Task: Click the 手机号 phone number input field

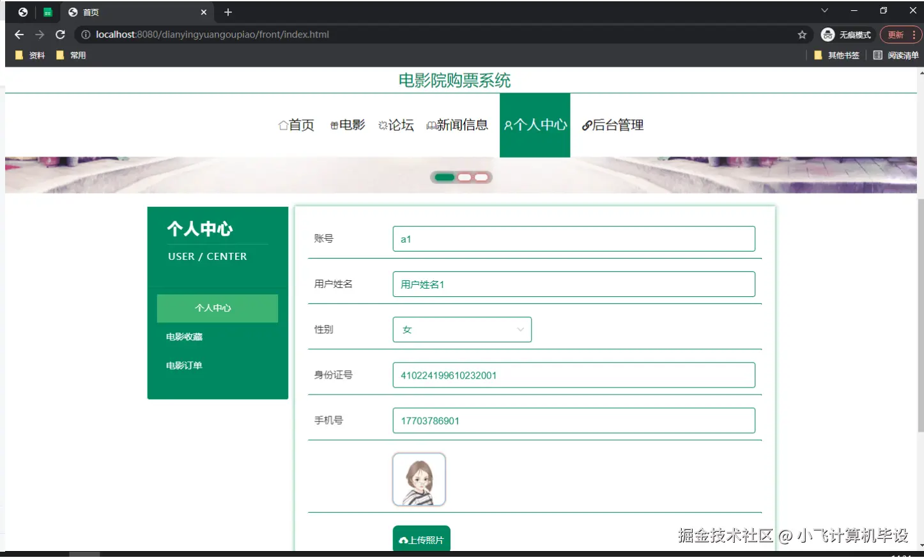Action: pos(573,420)
